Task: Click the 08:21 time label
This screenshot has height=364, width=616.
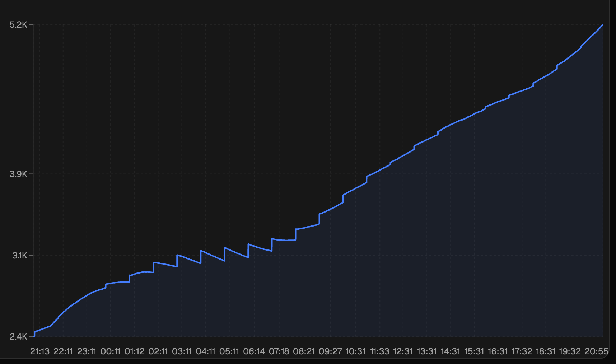Action: click(x=304, y=351)
